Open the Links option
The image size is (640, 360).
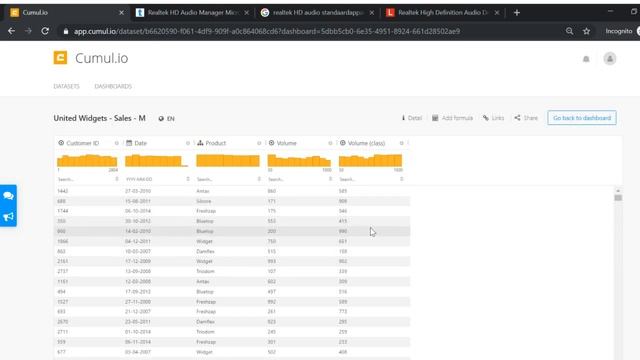tap(493, 118)
